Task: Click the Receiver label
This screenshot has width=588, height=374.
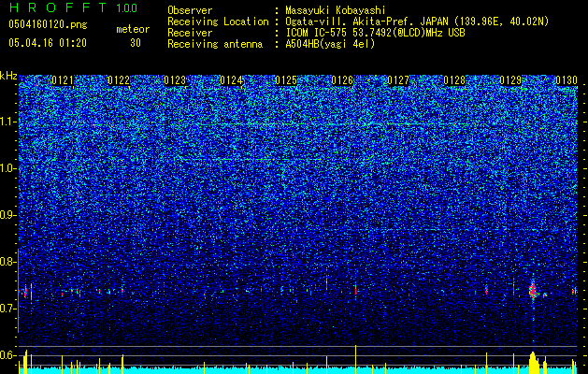Action: click(x=190, y=33)
